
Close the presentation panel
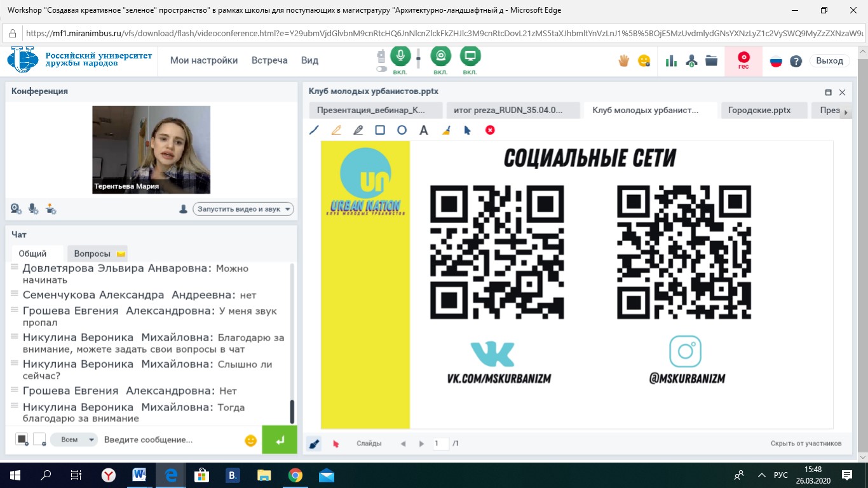click(x=843, y=92)
